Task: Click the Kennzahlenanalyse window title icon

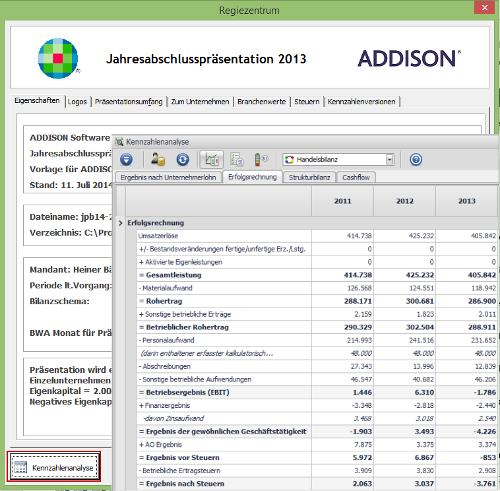Action: (x=119, y=142)
